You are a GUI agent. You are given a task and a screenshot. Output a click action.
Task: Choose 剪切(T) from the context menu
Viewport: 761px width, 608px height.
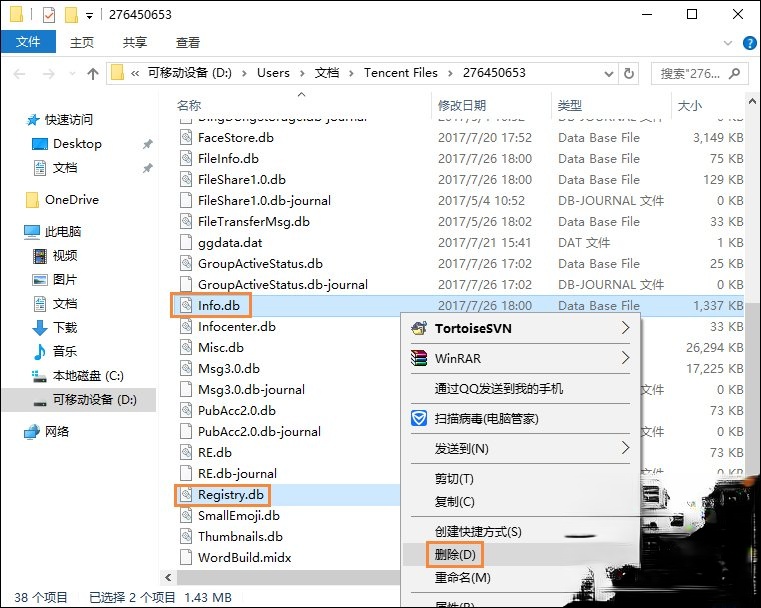(521, 479)
